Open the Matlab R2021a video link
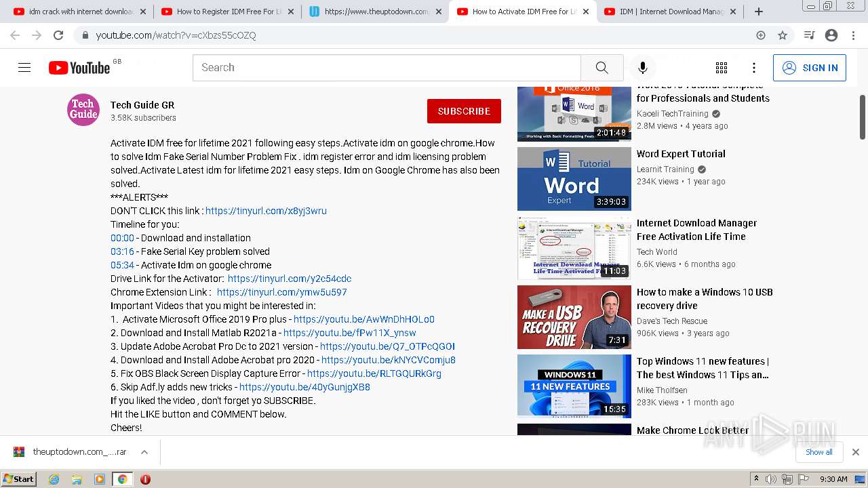Viewport: 868px width, 488px height. 350,333
